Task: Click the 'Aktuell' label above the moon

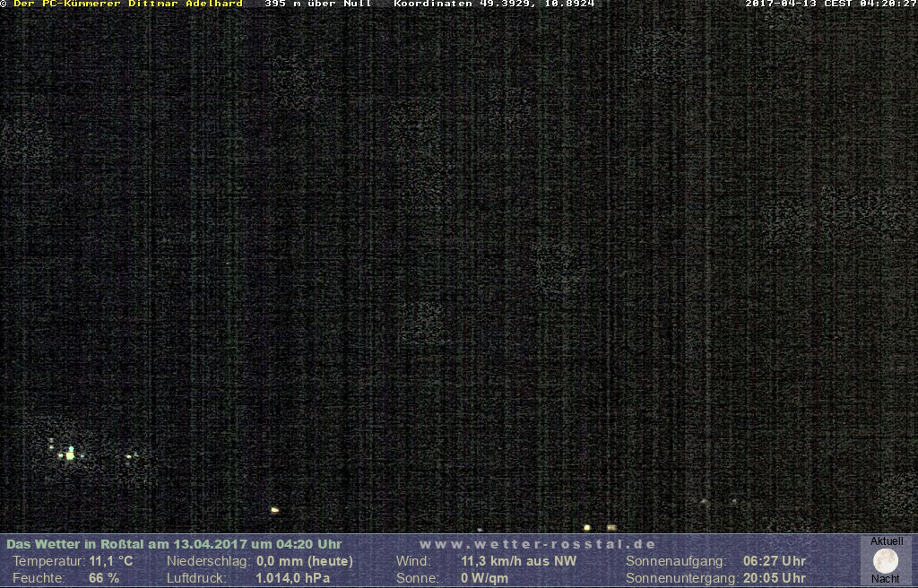Action: pos(887,541)
